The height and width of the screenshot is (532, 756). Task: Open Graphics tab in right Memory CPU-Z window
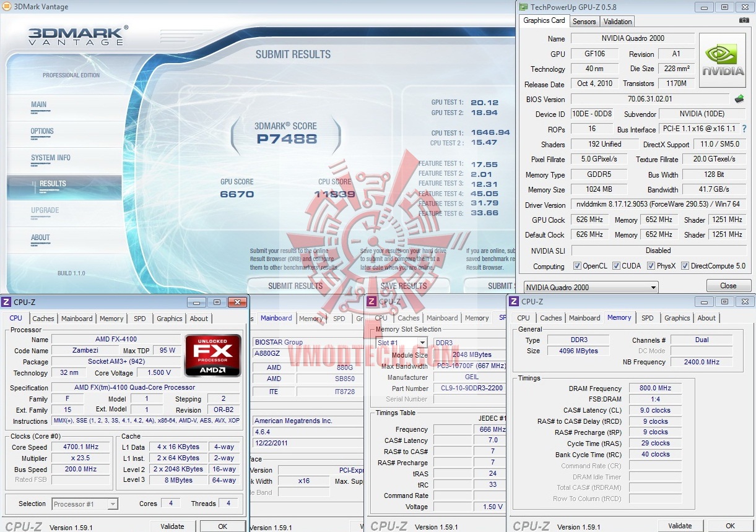677,318
